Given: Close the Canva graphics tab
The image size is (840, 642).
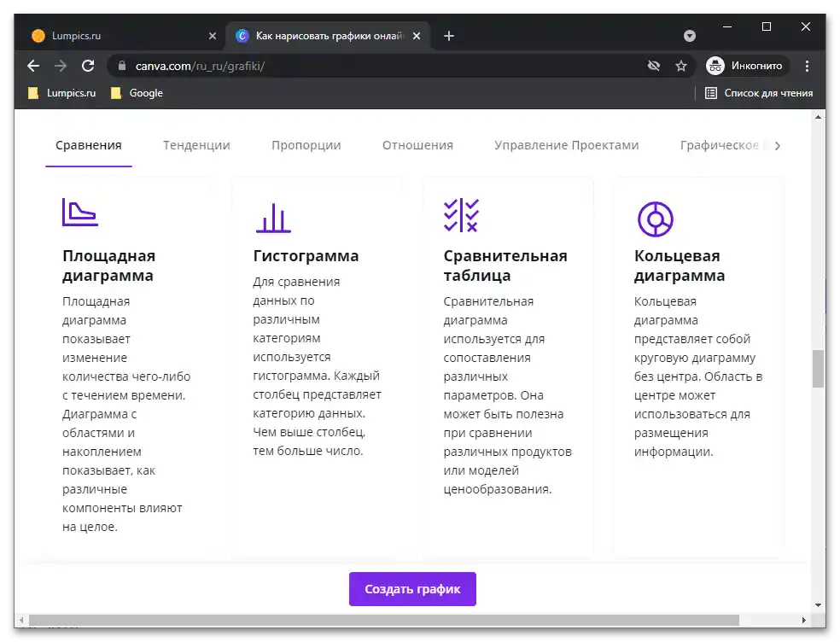Looking at the screenshot, I should (x=417, y=36).
